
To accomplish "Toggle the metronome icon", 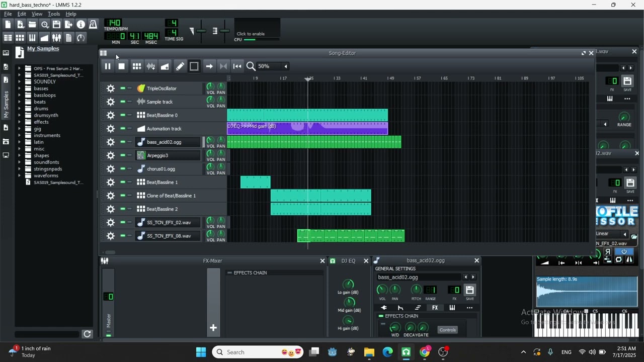I will (x=93, y=25).
